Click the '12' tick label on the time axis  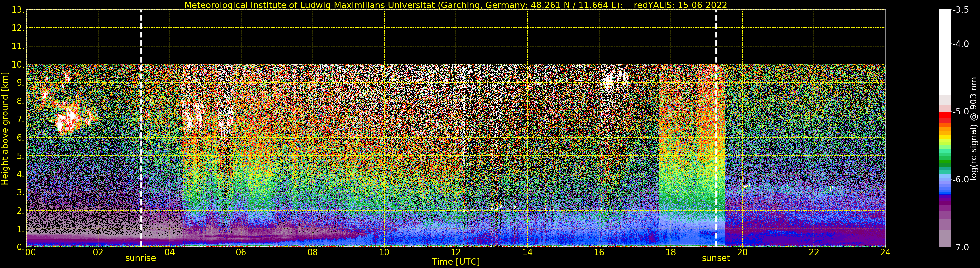click(x=456, y=252)
